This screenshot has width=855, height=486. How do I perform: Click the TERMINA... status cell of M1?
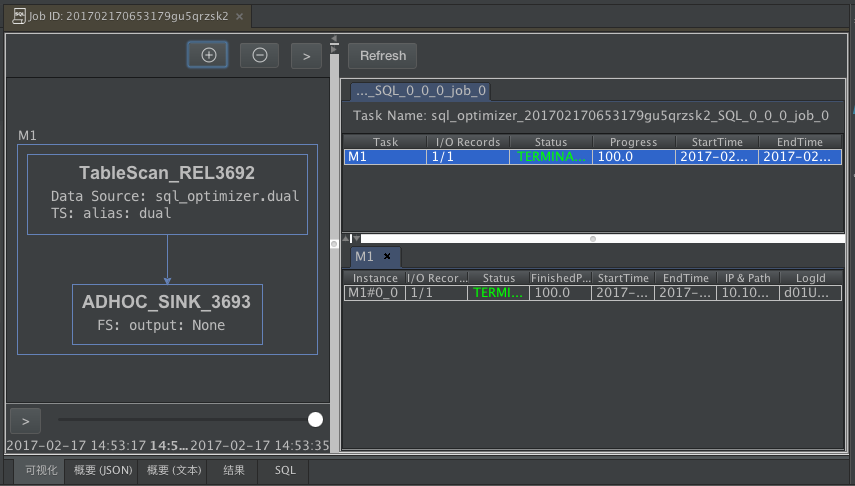[x=551, y=157]
